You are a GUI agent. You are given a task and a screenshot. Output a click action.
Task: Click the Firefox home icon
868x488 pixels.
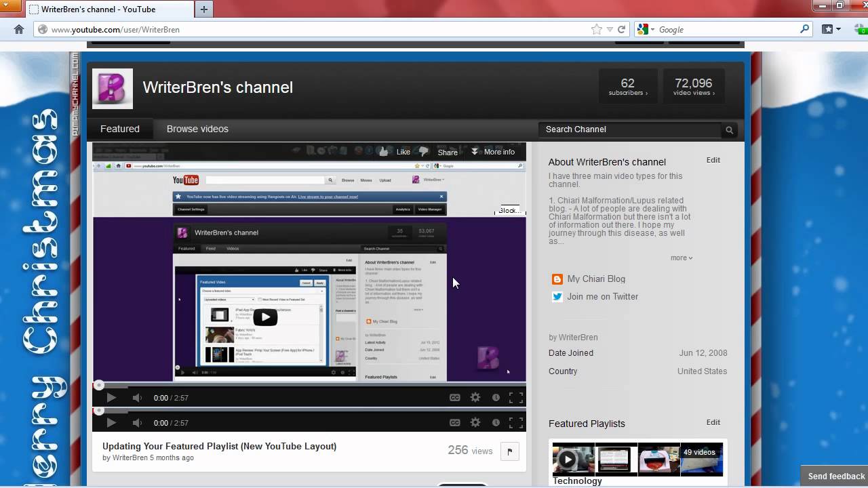[x=19, y=29]
